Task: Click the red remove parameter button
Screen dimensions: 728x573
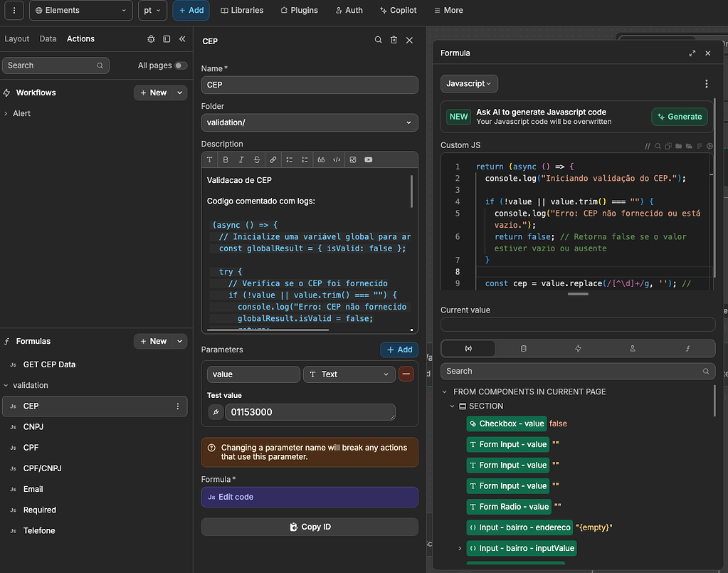Action: 406,374
